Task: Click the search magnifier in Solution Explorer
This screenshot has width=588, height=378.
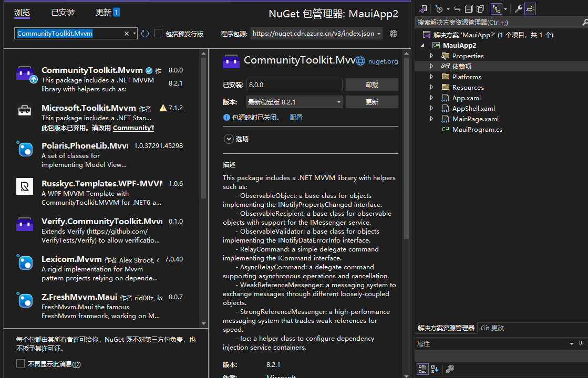Action: pos(585,23)
